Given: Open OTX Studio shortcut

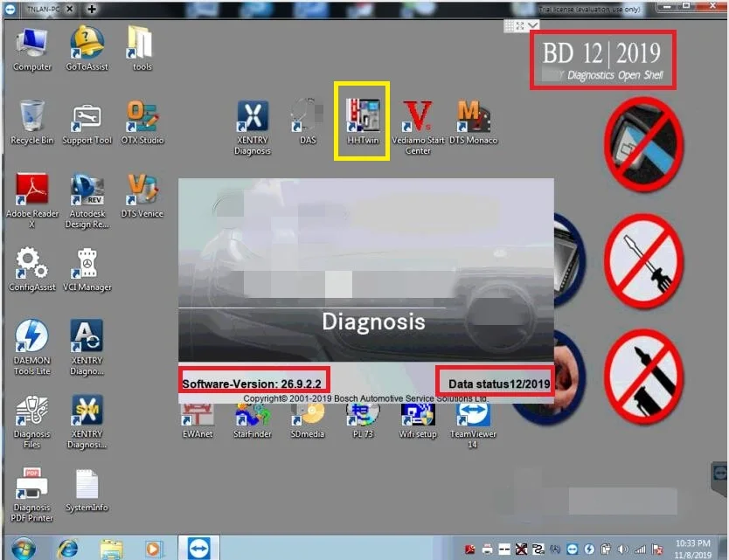Looking at the screenshot, I should (x=142, y=122).
